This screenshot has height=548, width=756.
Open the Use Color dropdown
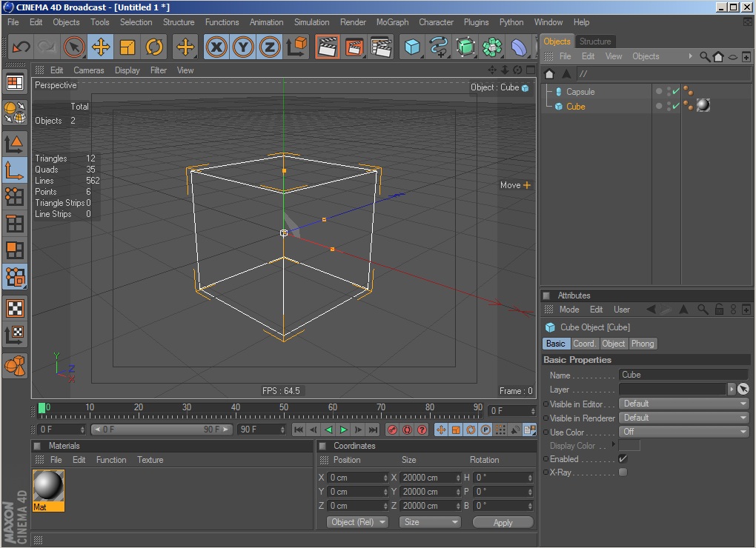683,432
